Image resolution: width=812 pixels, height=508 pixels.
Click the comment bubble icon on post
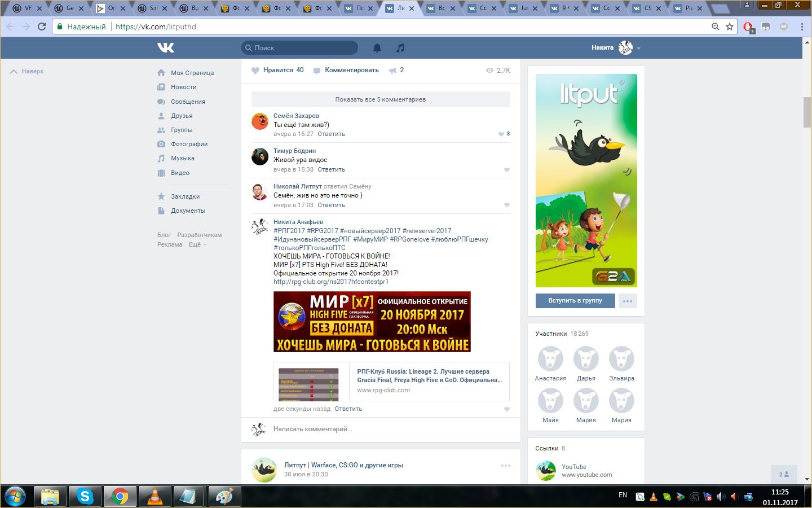tap(317, 71)
